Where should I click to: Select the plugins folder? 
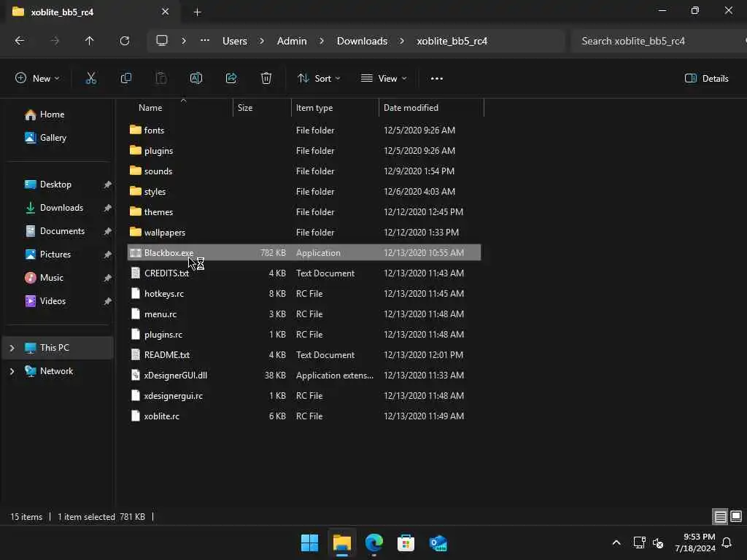pos(304,150)
